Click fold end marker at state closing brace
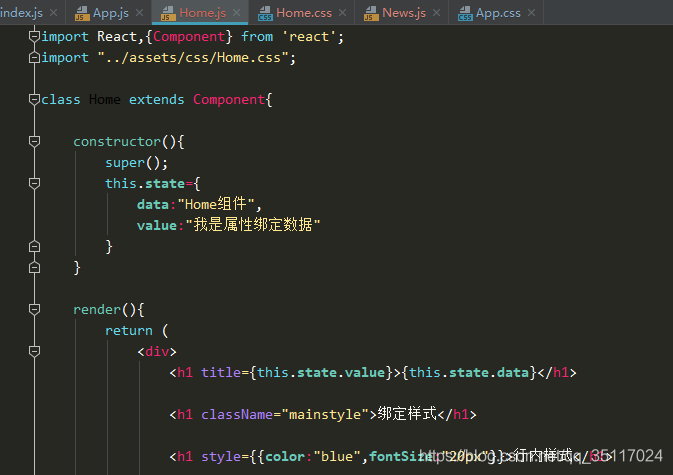Screen dimensions: 673x475 click(x=34, y=246)
